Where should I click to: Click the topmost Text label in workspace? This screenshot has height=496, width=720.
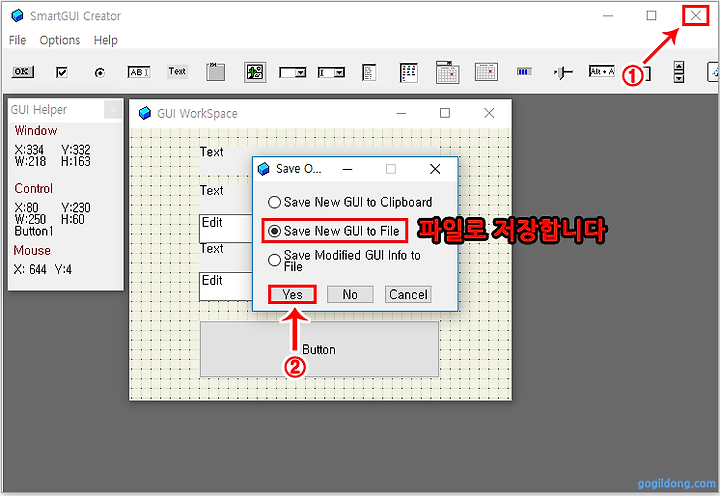pyautogui.click(x=212, y=152)
